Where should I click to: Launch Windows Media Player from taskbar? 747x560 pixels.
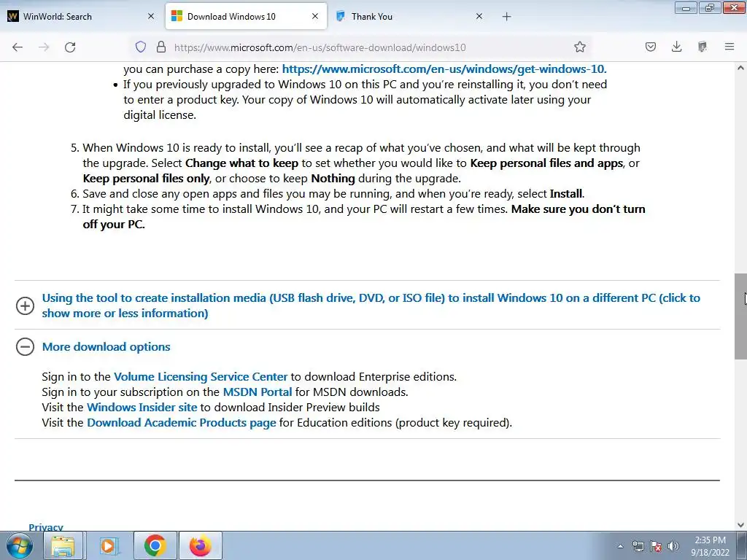109,545
